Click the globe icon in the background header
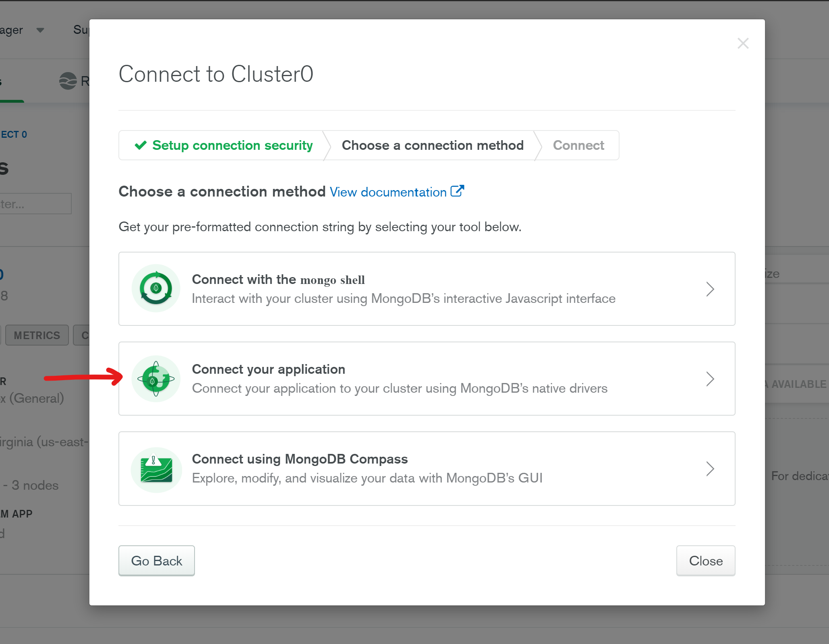 [x=68, y=81]
